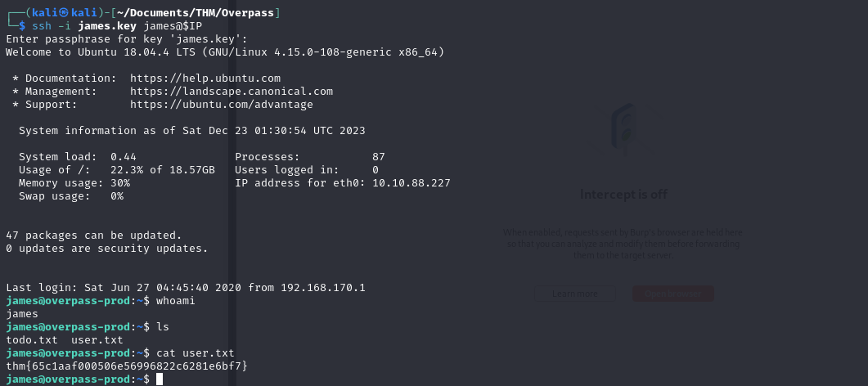Click the terminal cursor block
This screenshot has height=386, width=868.
(x=160, y=379)
